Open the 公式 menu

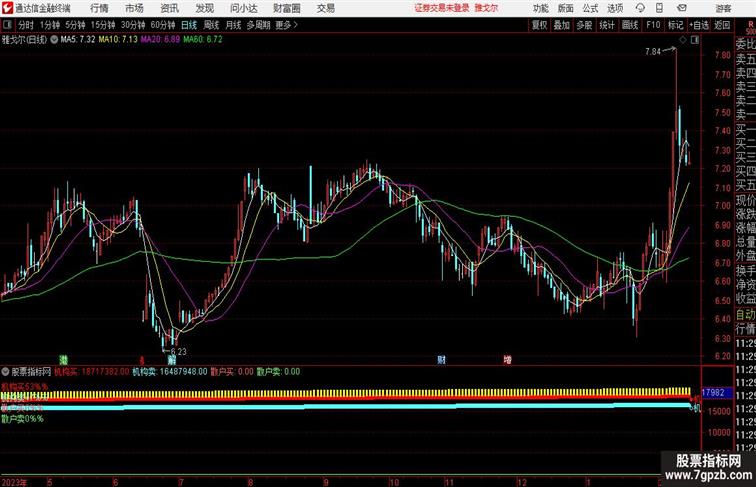click(x=590, y=8)
